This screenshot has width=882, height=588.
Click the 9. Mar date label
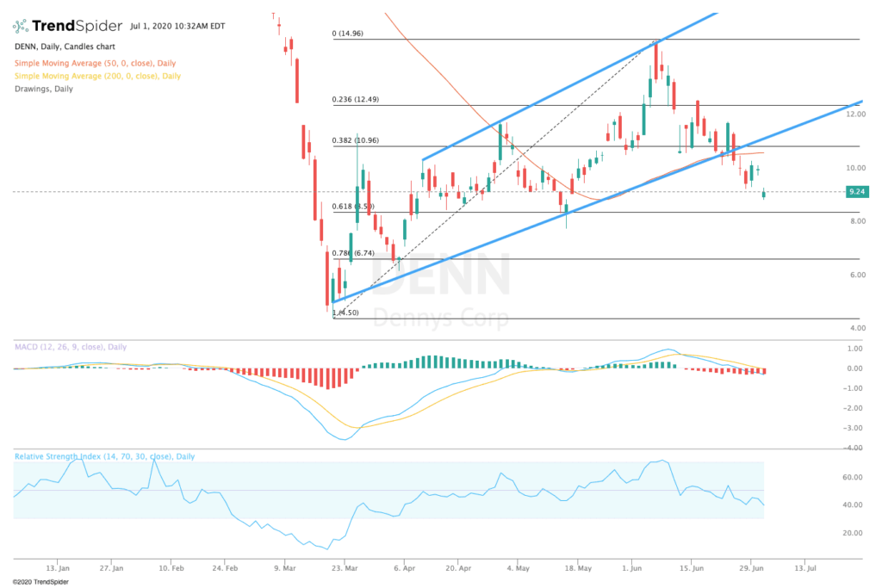click(x=284, y=568)
